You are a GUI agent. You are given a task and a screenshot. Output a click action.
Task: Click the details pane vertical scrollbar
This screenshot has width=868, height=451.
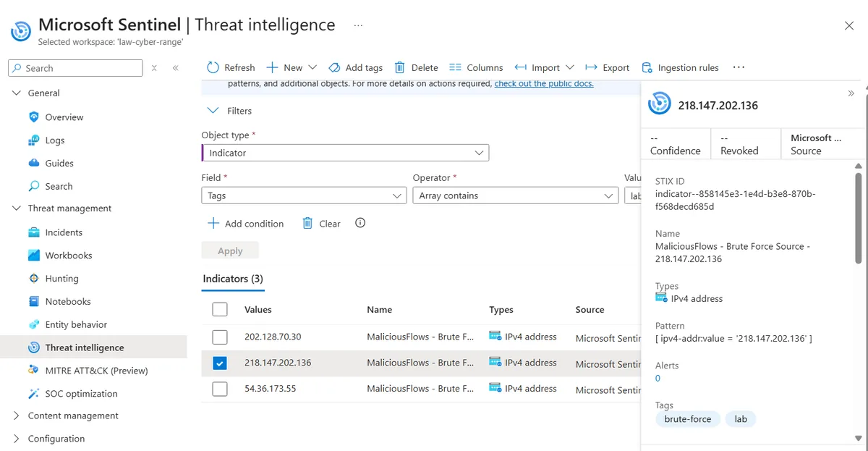tap(859, 217)
